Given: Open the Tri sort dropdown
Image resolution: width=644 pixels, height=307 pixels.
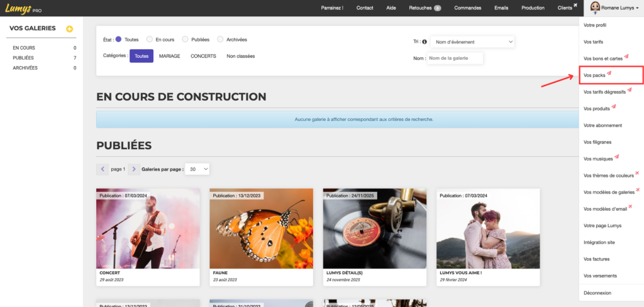Looking at the screenshot, I should [x=472, y=42].
